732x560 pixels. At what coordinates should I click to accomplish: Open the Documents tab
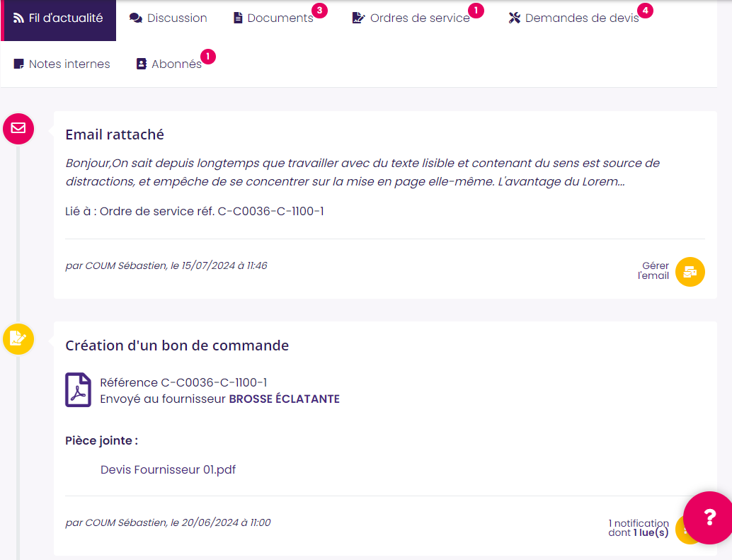pyautogui.click(x=273, y=18)
